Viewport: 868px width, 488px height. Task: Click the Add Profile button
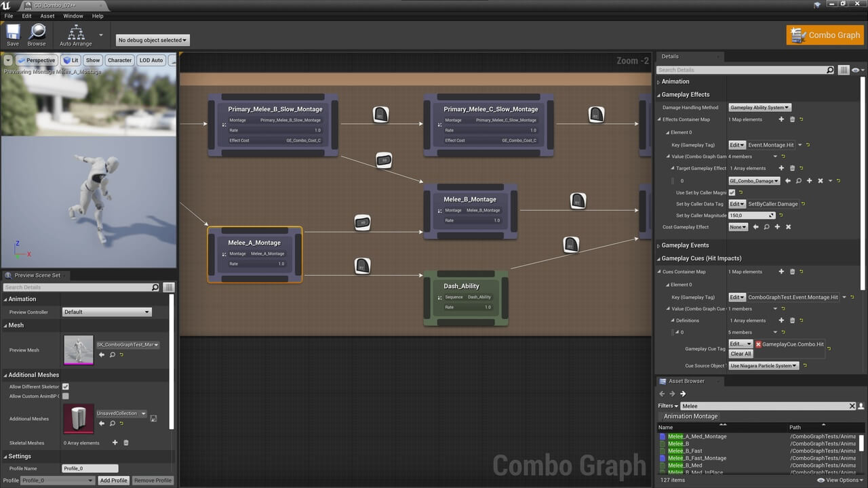(113, 480)
